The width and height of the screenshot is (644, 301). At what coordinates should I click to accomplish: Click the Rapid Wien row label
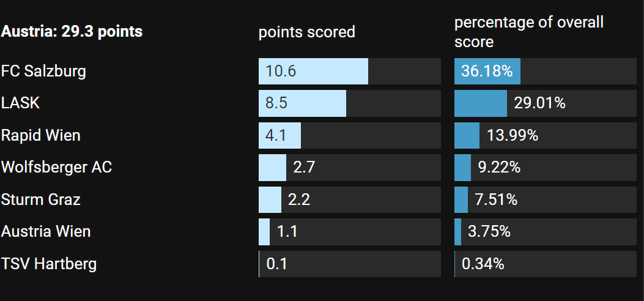(40, 135)
